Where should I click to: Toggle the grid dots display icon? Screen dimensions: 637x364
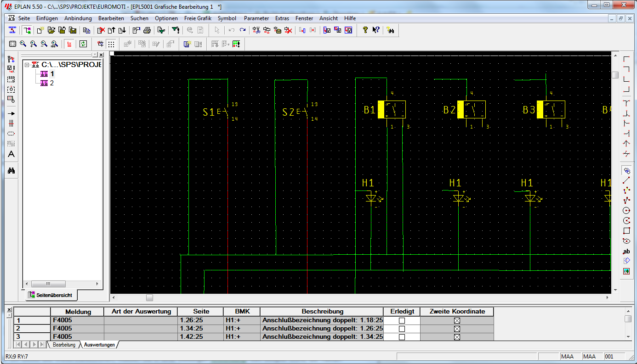pos(111,44)
